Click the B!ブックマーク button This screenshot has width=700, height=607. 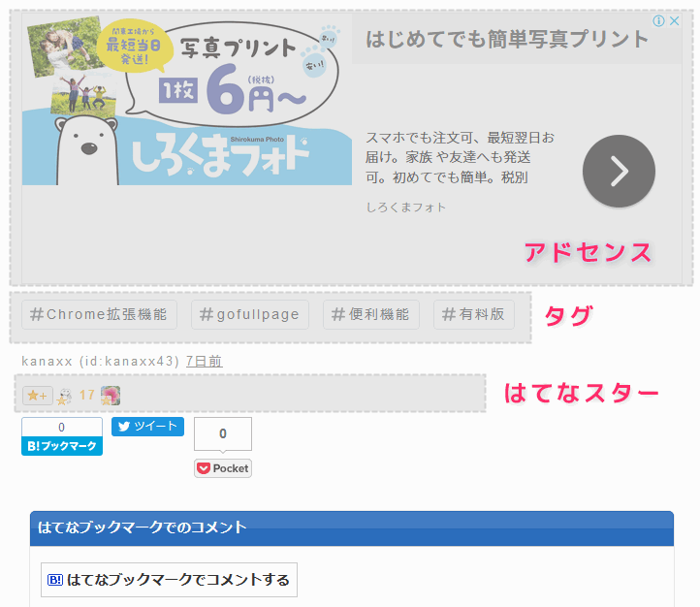pyautogui.click(x=62, y=446)
